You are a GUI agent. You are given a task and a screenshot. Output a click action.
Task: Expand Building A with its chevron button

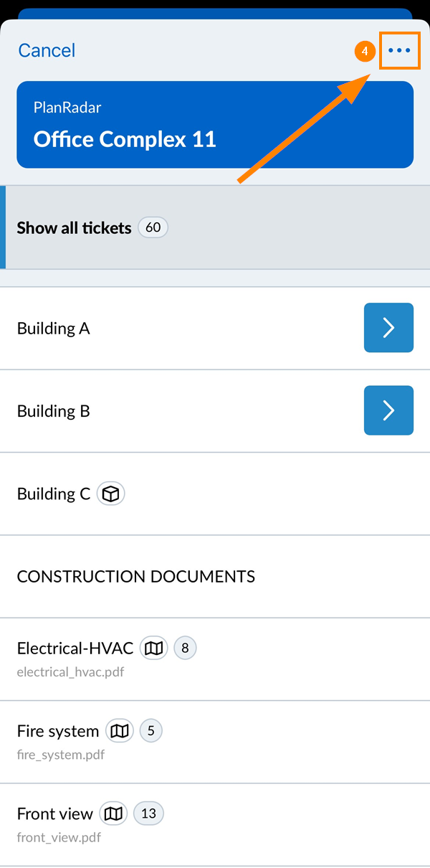point(388,328)
